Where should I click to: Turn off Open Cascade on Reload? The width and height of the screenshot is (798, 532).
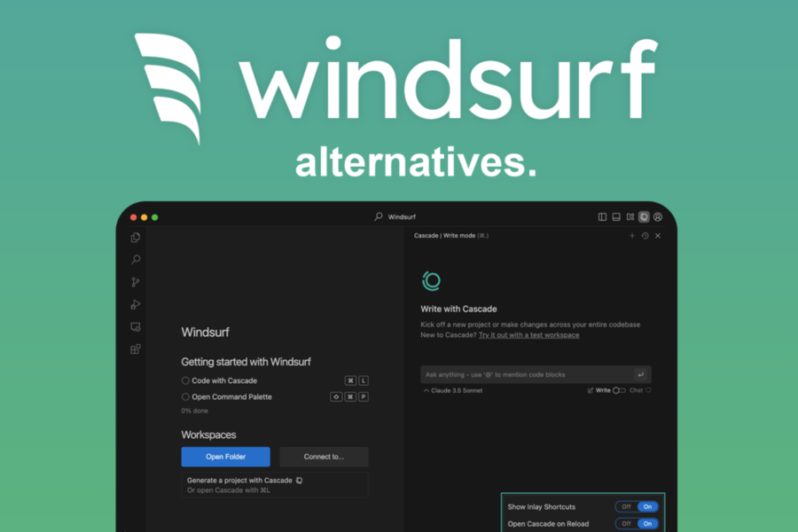coord(626,524)
